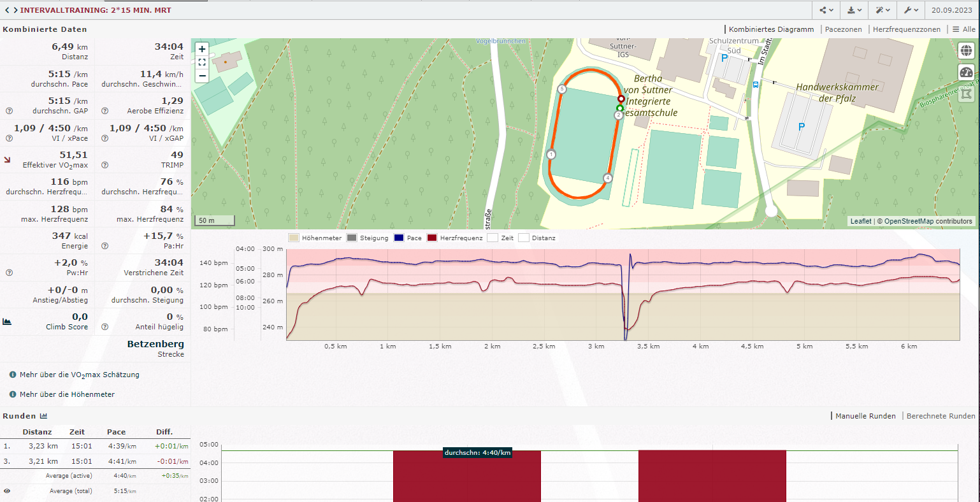
Task: Open the share dropdown menu
Action: [826, 10]
